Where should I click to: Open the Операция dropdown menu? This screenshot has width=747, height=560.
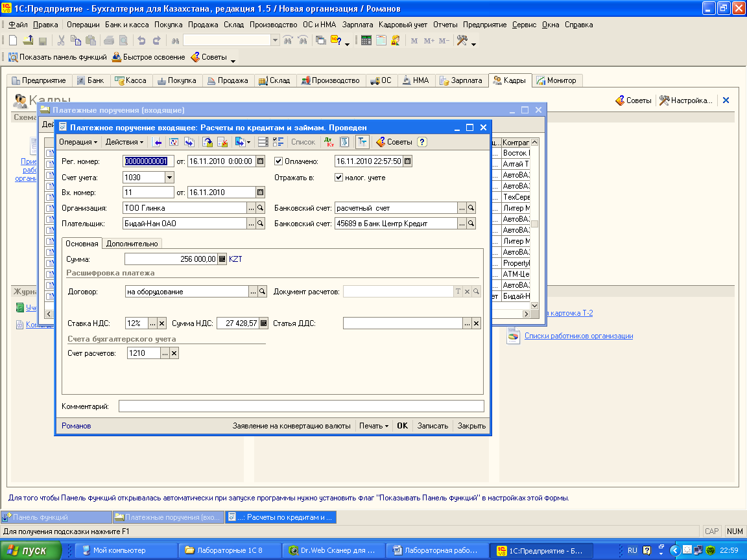(x=78, y=142)
